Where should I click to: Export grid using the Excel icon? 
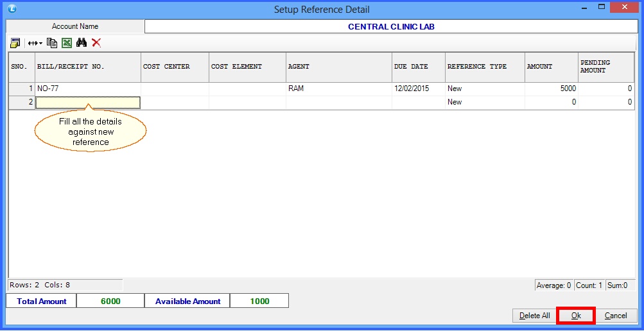tap(67, 42)
